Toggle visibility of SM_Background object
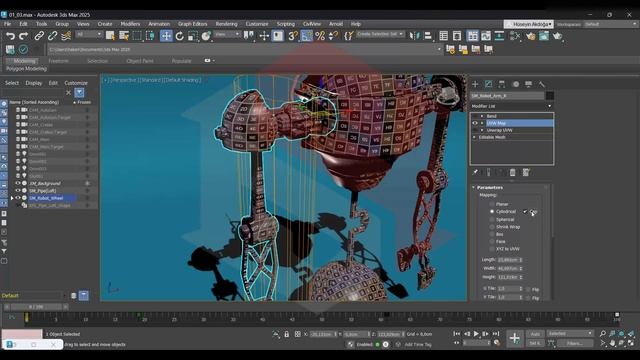The height and width of the screenshot is (360, 640). [x=18, y=183]
